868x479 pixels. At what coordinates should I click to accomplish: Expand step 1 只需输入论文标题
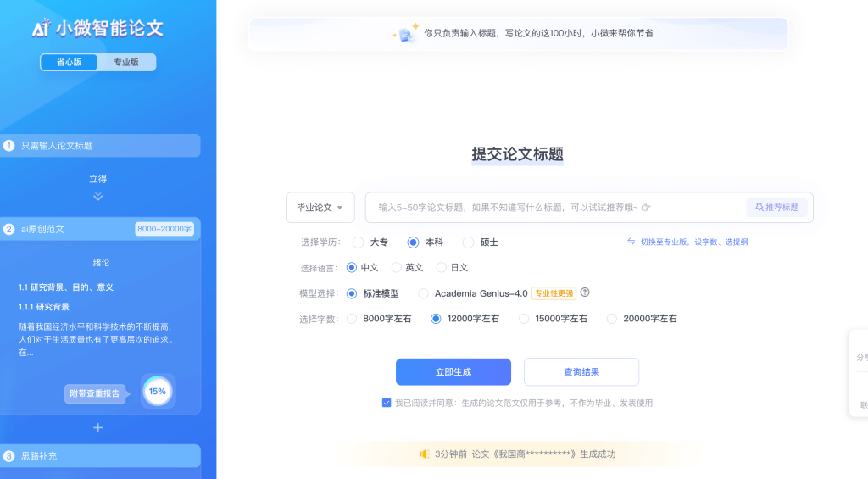click(100, 146)
